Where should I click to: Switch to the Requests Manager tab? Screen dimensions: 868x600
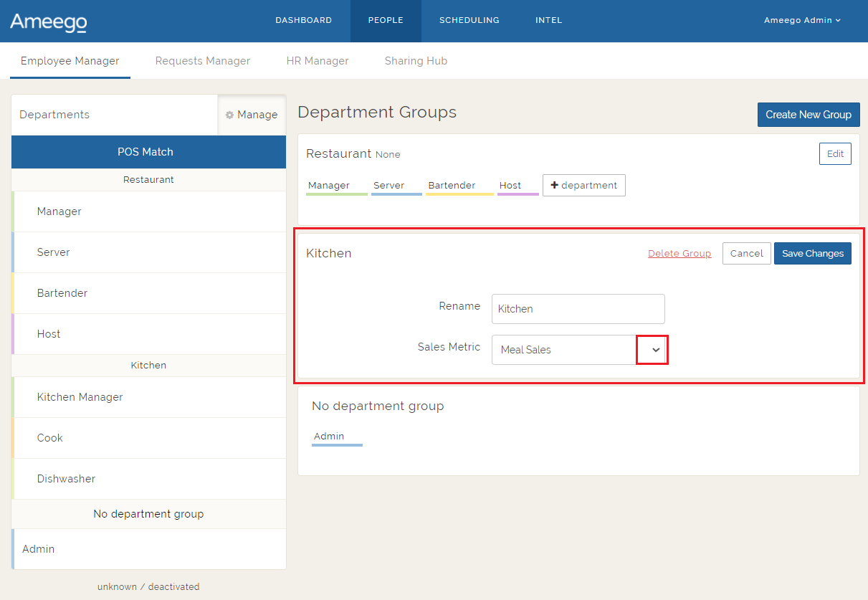click(203, 61)
